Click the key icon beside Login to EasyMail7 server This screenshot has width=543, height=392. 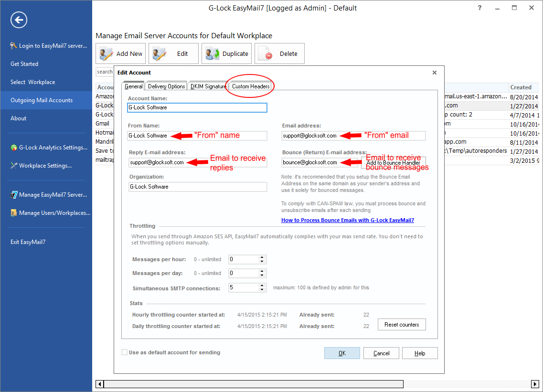point(13,46)
